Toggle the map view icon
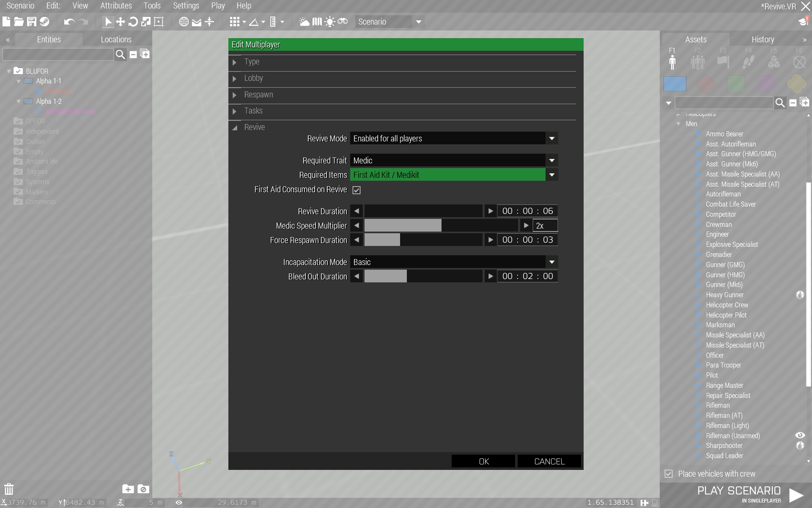Image resolution: width=812 pixels, height=508 pixels. tap(317, 22)
